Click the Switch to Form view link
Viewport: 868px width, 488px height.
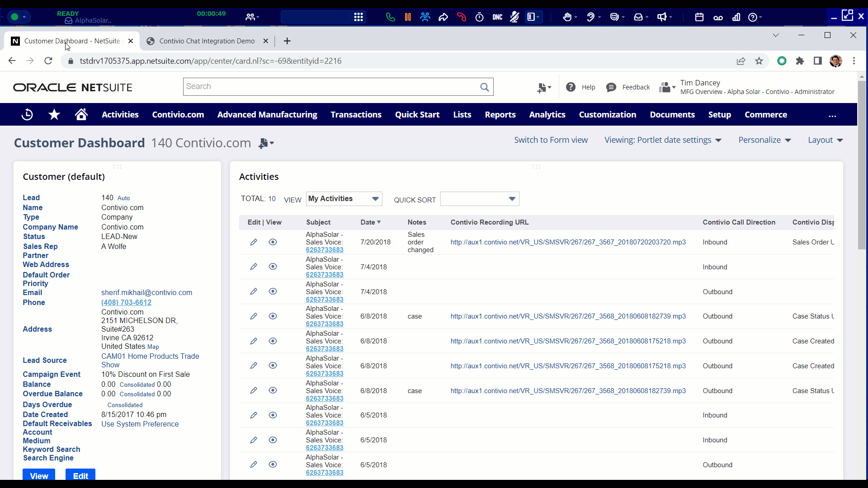(x=551, y=140)
